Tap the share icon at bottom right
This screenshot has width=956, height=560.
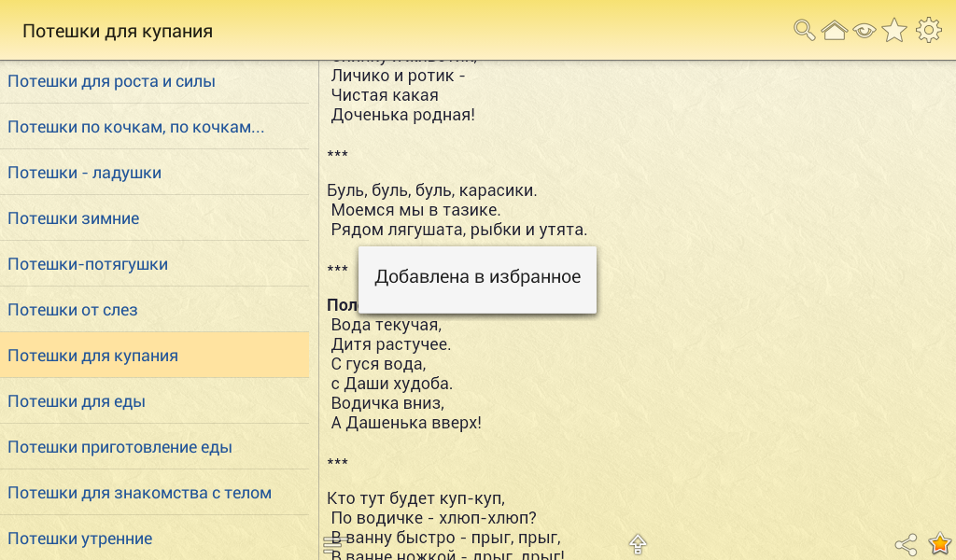click(x=906, y=544)
